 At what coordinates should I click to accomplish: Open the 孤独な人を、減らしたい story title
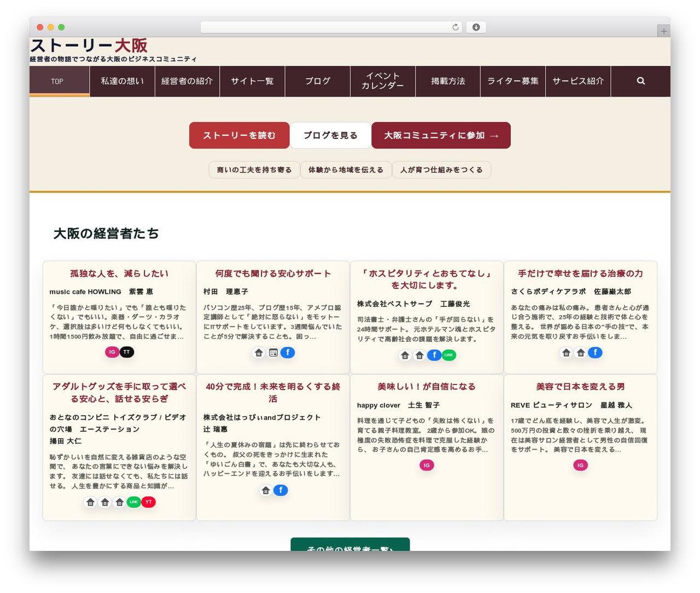(119, 274)
